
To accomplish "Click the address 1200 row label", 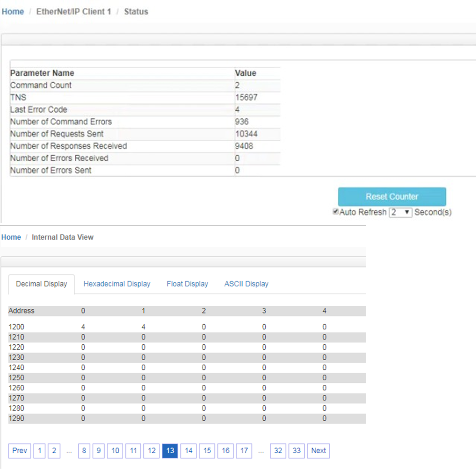I will tap(16, 327).
